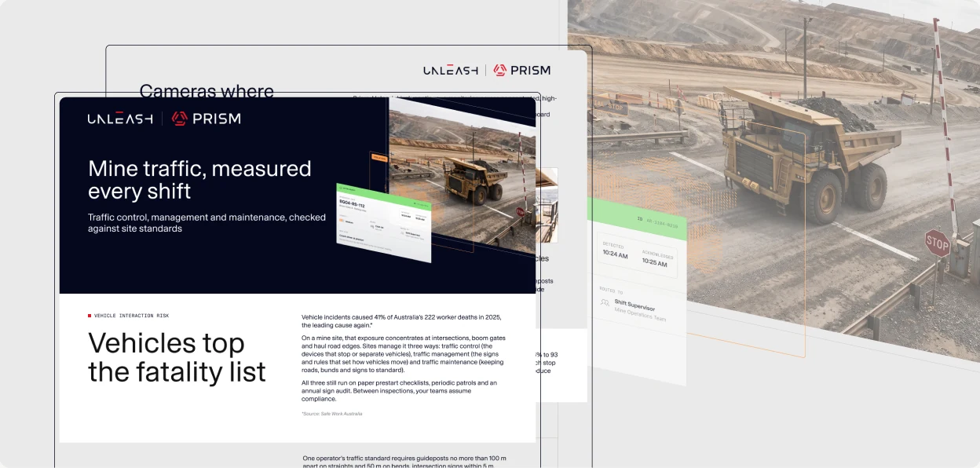Click the small stop sign in the brochure photo
Image resolution: width=980 pixels, height=468 pixels.
[x=519, y=211]
